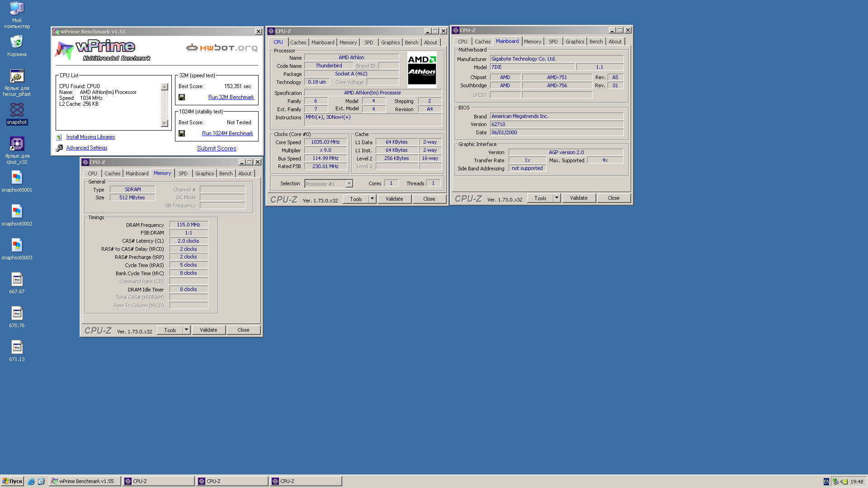
Task: Open Install Missing Libraries link
Action: (90, 137)
